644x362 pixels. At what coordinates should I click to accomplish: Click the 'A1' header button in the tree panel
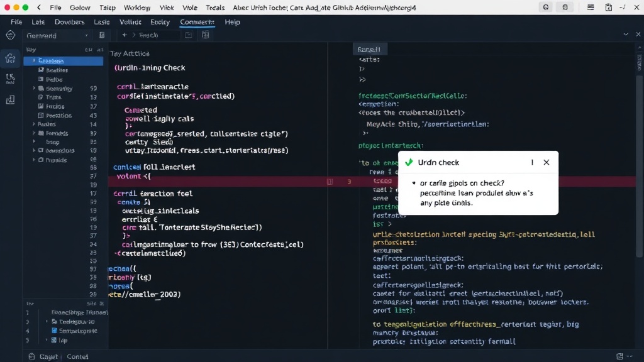[x=100, y=50]
